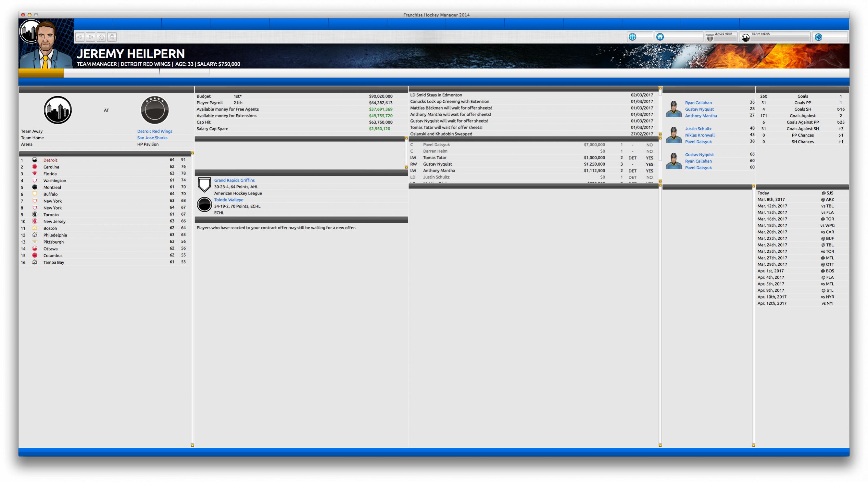Open 'Tomas Tatar will wait for offer sheets!'
Screen dimensions: 868x482
(x=446, y=127)
